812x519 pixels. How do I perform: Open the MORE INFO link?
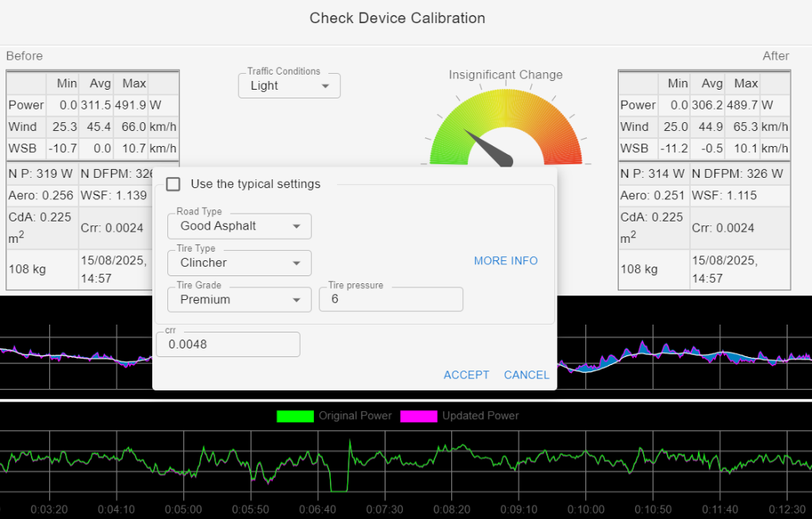coord(506,261)
